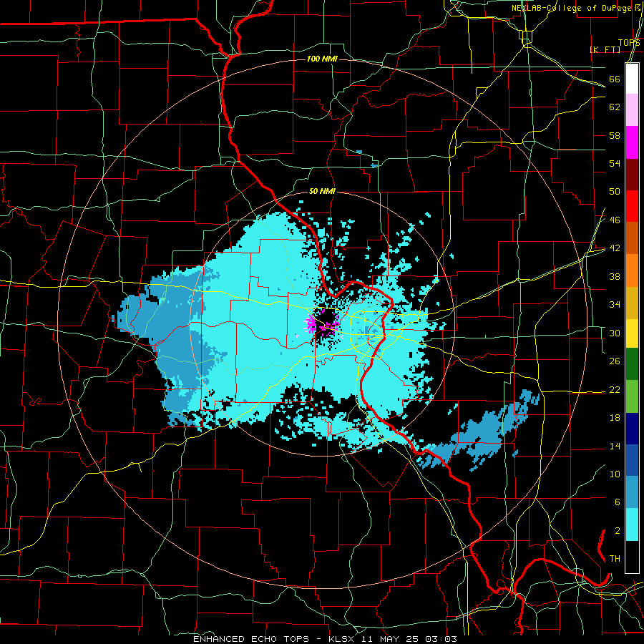Image resolution: width=644 pixels, height=644 pixels.
Task: Select the Enhanced Echo Tops title caption
Action: (x=324, y=639)
